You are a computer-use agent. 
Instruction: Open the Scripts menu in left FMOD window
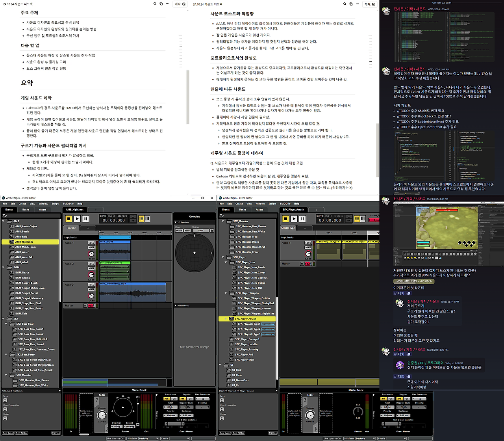[x=56, y=204]
